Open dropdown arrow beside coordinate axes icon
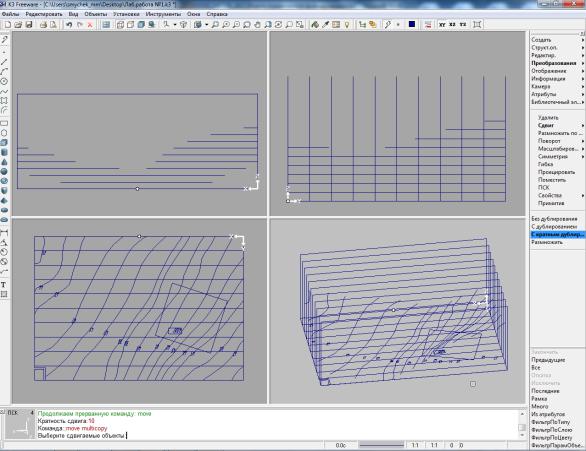 175,25
